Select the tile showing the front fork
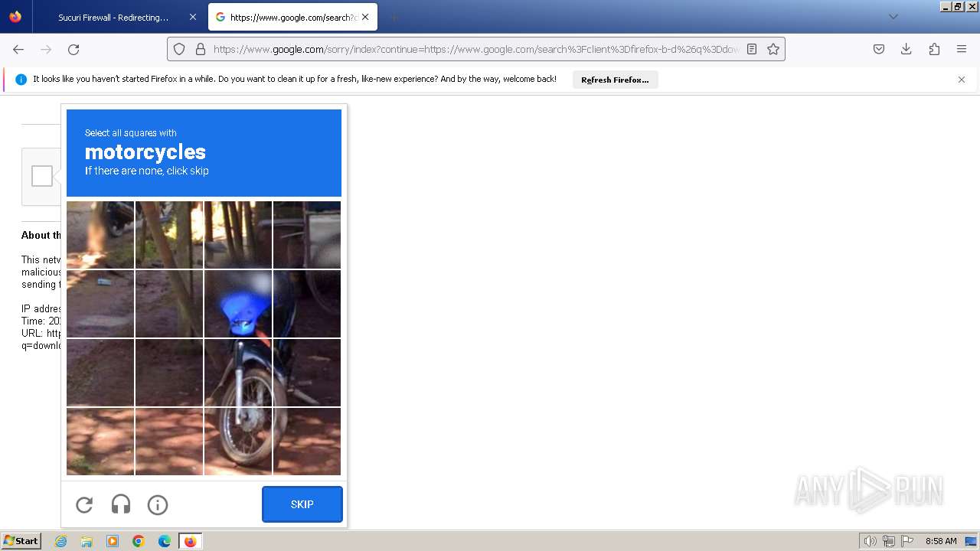The image size is (980, 551). coord(238,373)
